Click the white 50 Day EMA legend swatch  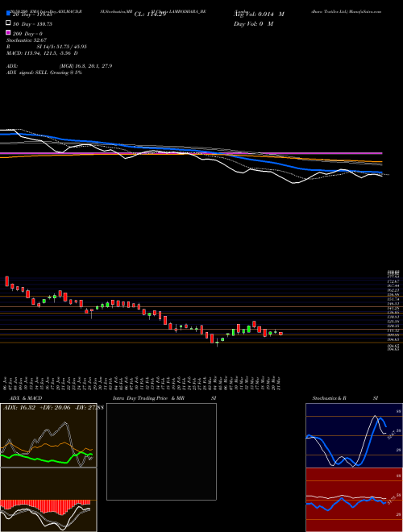pos(8,23)
